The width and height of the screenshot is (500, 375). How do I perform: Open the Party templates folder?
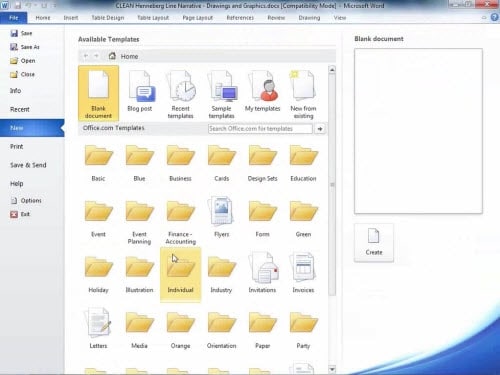click(303, 329)
